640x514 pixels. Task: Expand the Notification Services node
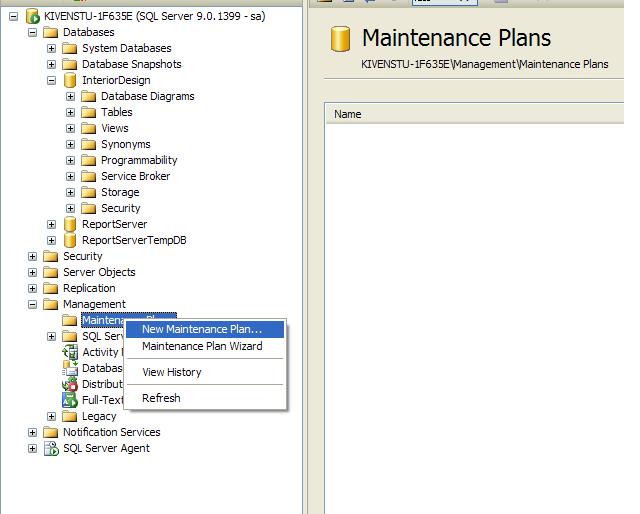(x=32, y=432)
